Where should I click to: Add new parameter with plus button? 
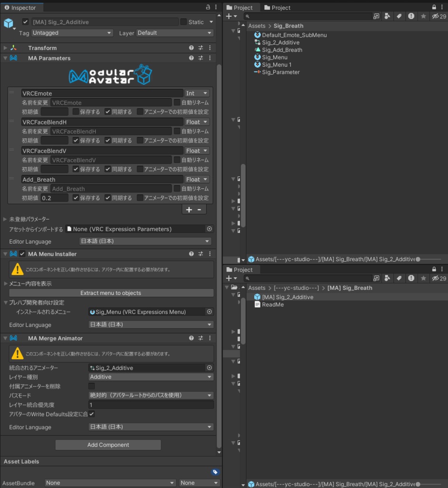click(189, 210)
